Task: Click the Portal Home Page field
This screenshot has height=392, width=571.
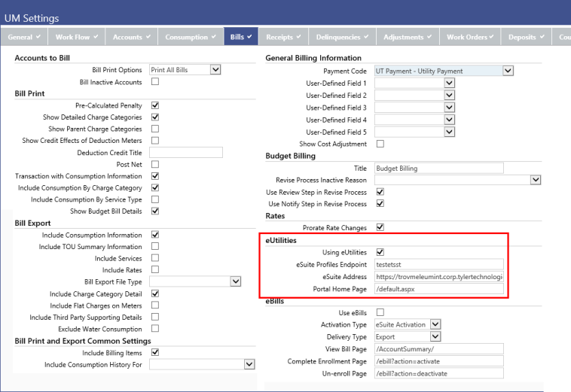Action: (438, 288)
